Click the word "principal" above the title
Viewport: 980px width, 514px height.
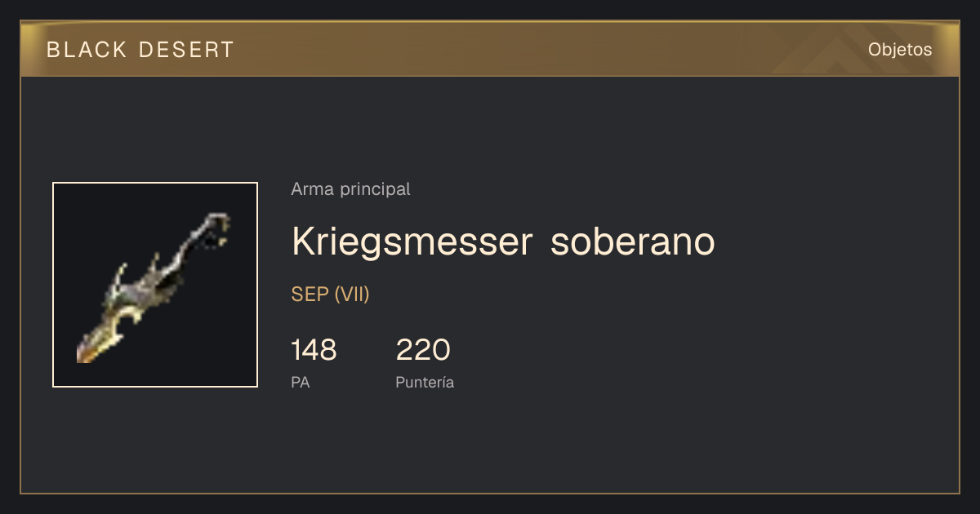(373, 189)
